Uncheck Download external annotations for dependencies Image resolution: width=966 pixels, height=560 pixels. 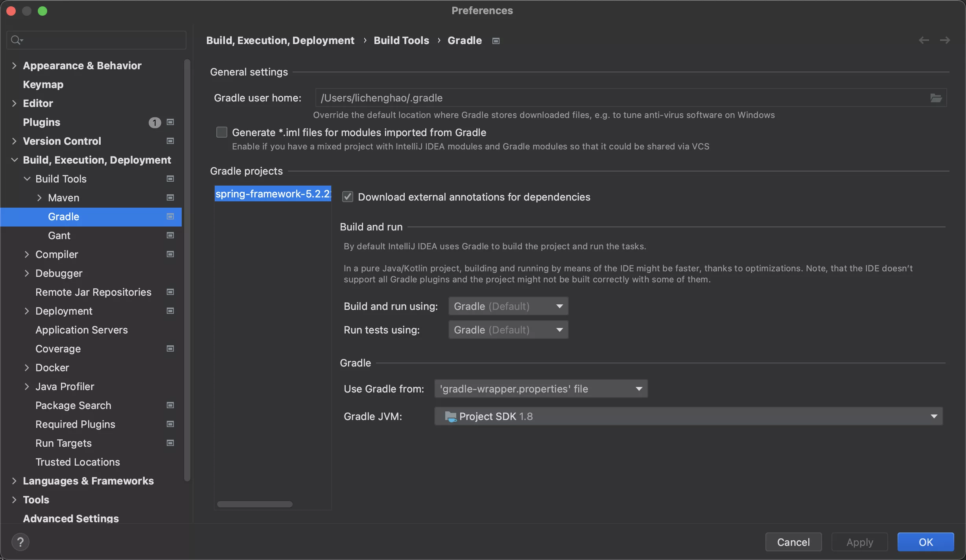tap(348, 197)
